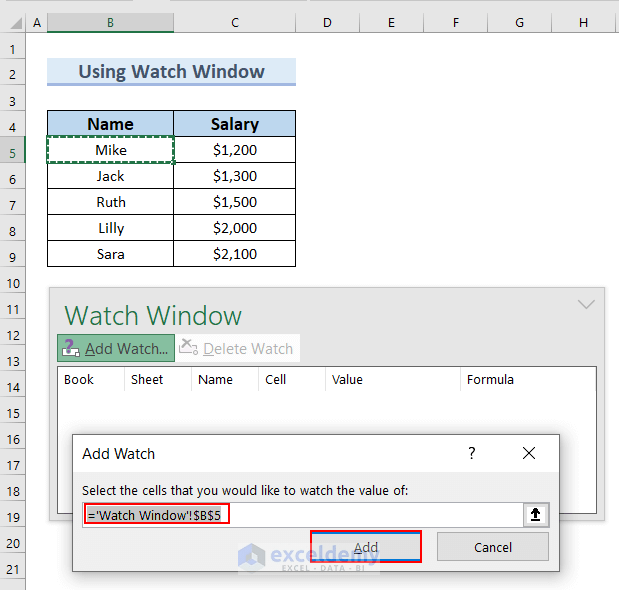The width and height of the screenshot is (619, 590).
Task: Select column B header
Action: point(111,23)
